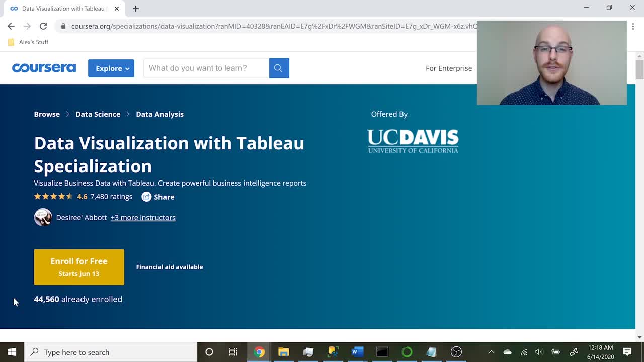Open File Explorer from the taskbar
The width and height of the screenshot is (644, 362).
[284, 352]
